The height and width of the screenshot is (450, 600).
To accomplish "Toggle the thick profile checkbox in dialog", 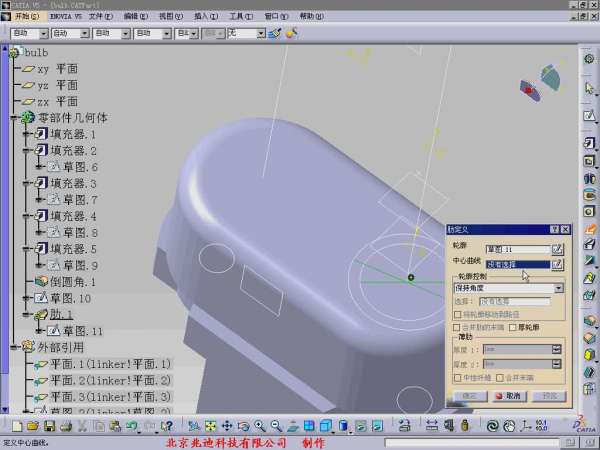I will [513, 328].
